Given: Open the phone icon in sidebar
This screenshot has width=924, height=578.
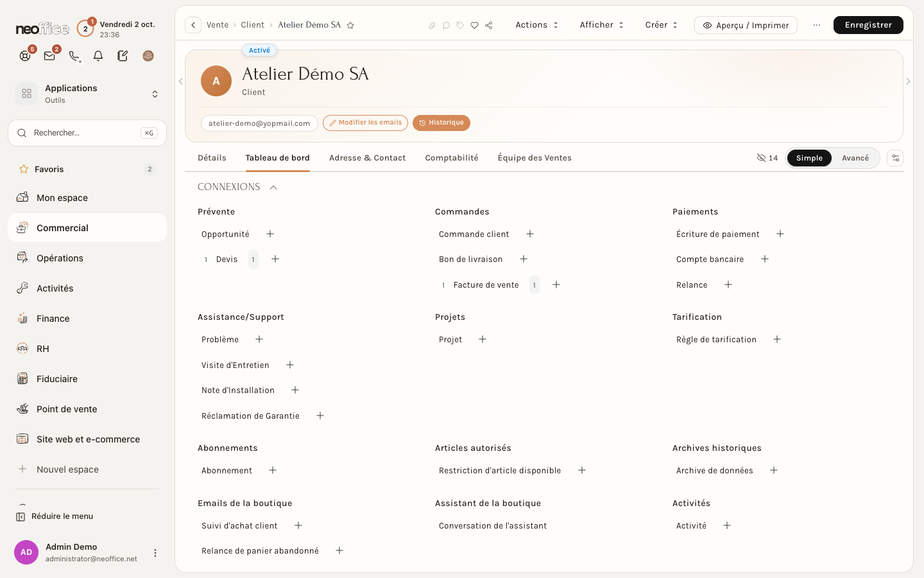Looking at the screenshot, I should click(74, 56).
